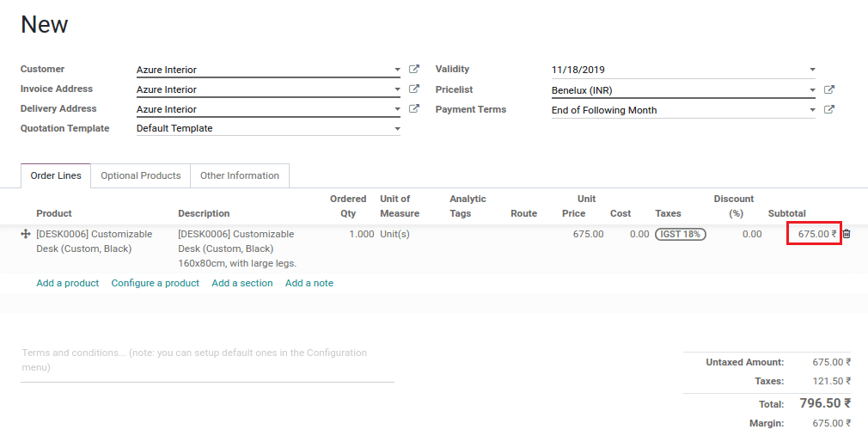Click the New page title
Viewport: 868px width, 442px height.
45,24
